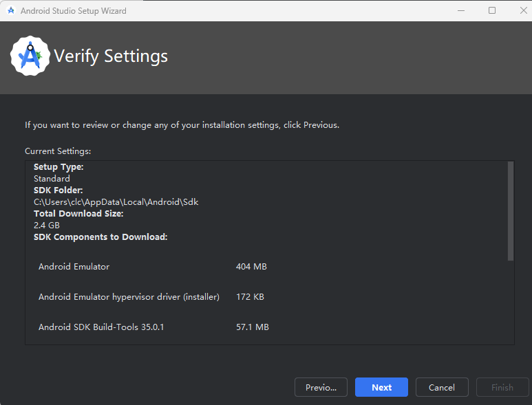Screen dimensions: 532x405
Task: Click the Standard setup type value
Action: point(52,179)
